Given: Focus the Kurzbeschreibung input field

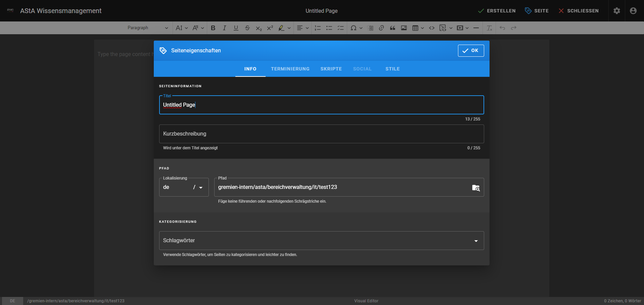Looking at the screenshot, I should (x=321, y=134).
